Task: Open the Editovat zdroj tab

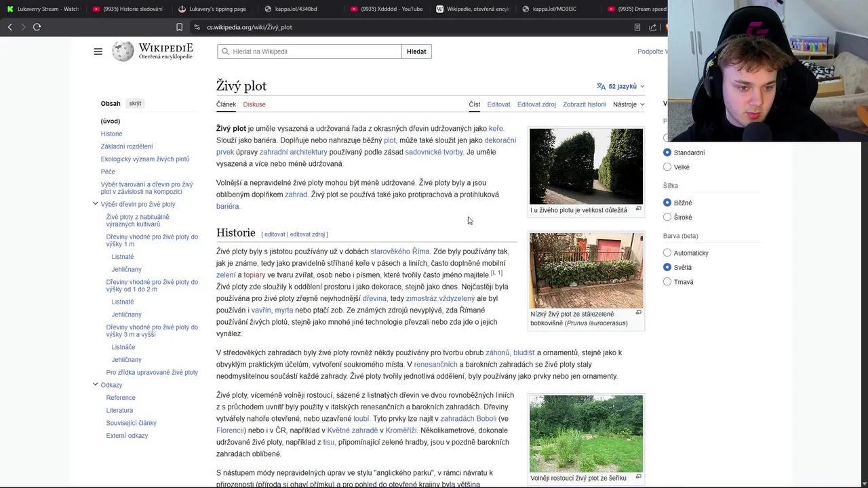Action: tap(536, 104)
